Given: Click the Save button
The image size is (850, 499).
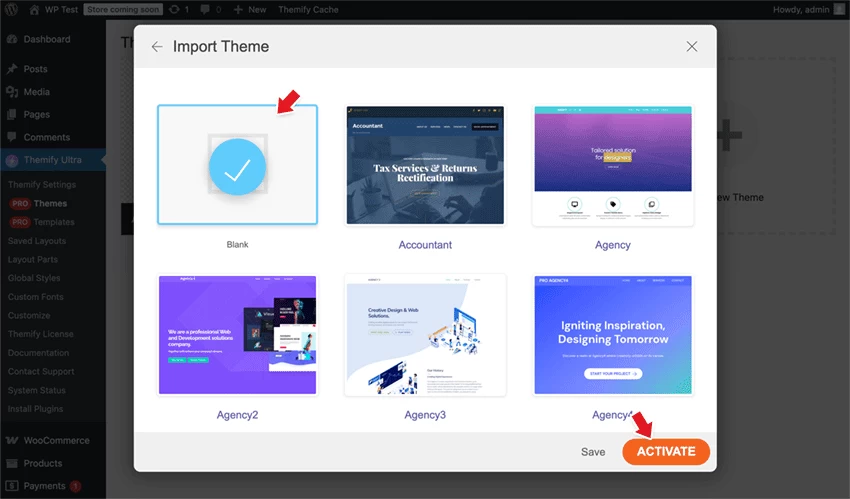Looking at the screenshot, I should coord(593,452).
